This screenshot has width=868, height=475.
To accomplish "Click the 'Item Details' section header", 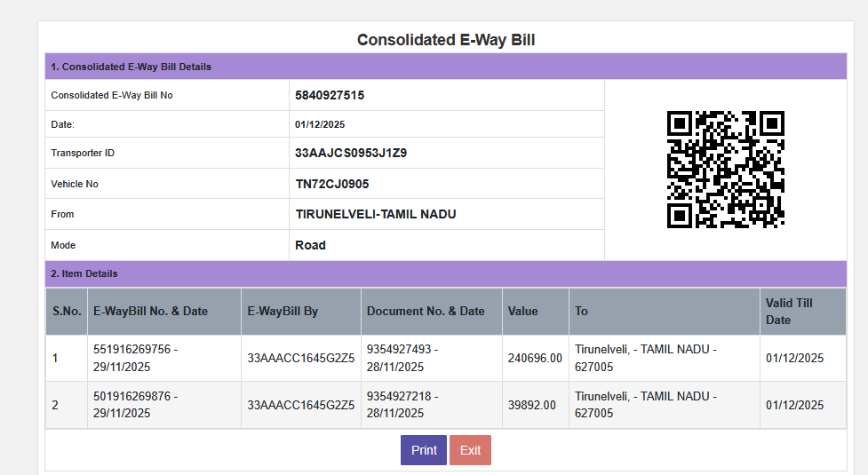I will click(84, 273).
